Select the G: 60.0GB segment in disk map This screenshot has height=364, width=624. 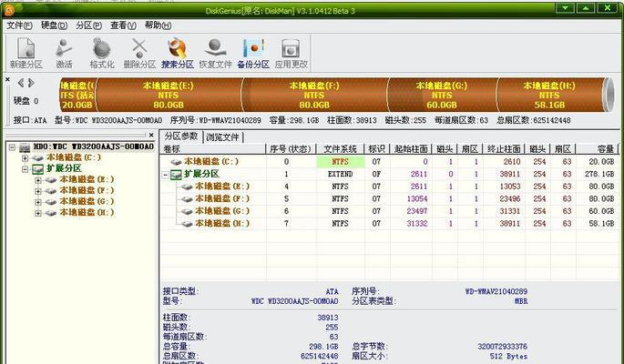pos(442,95)
